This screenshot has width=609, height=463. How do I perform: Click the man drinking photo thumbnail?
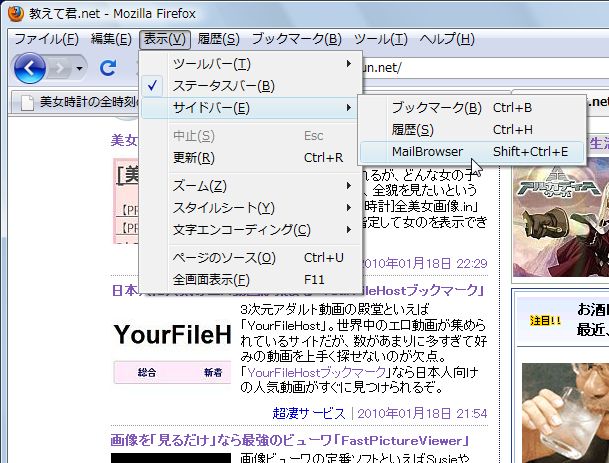pyautogui.click(x=566, y=413)
